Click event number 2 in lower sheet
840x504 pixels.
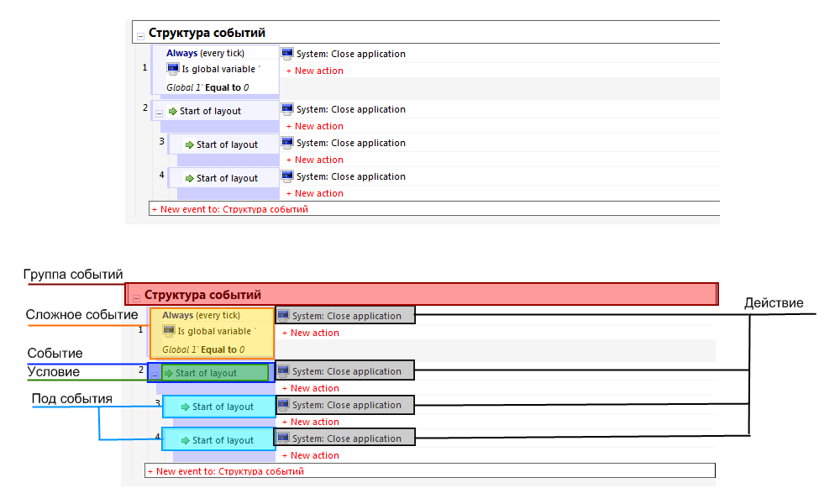(141, 370)
